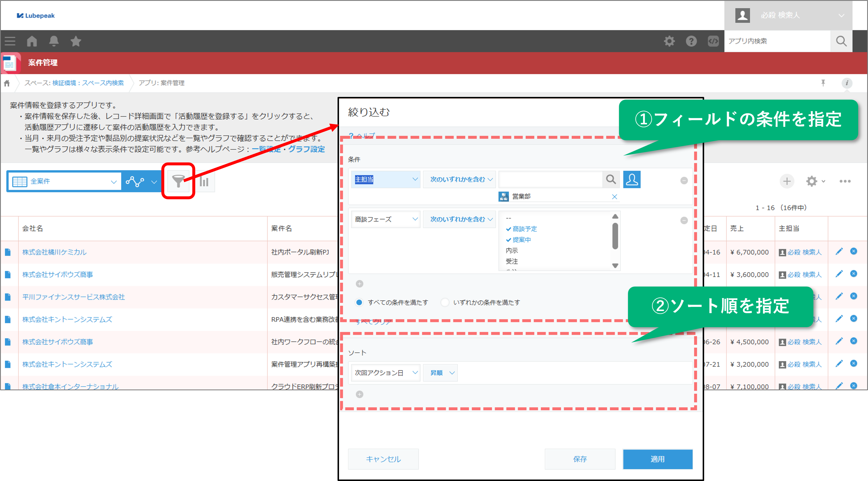
Task: Open the filter funnel icon above the record list
Action: tap(178, 181)
